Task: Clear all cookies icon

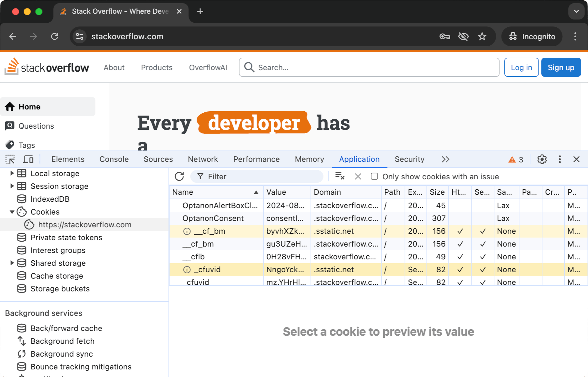Action: [340, 176]
